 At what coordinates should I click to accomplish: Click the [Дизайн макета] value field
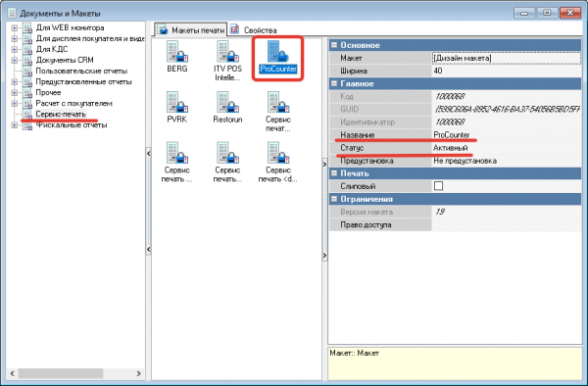pyautogui.click(x=507, y=58)
